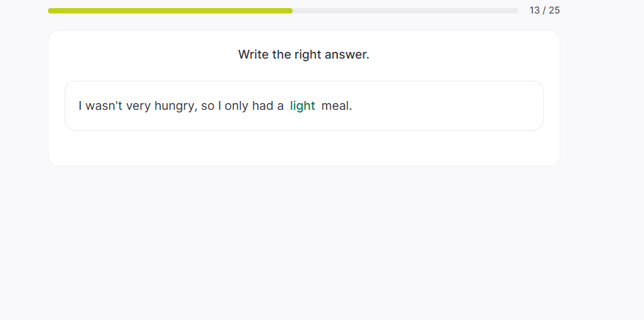
Task: Click the green filled portion of progress bar
Action: click(x=169, y=11)
